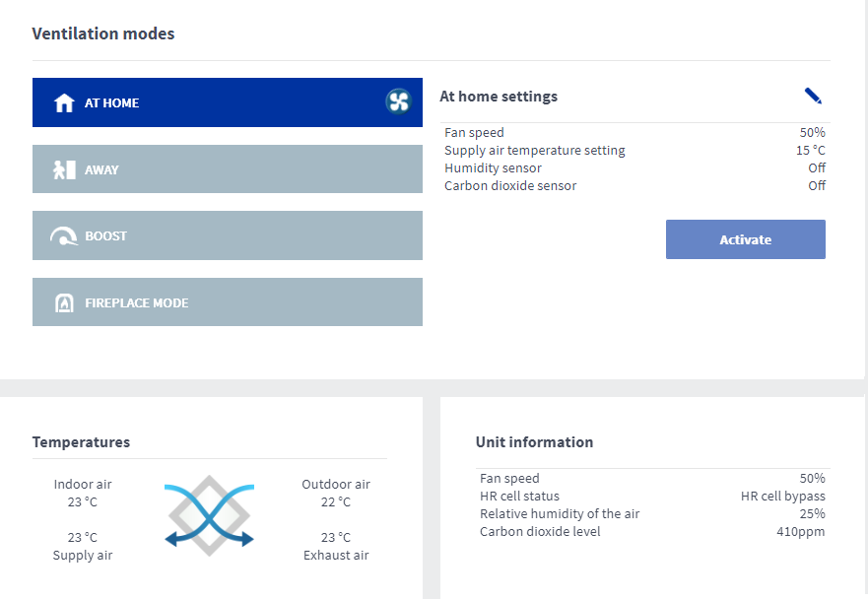Click the fireplace icon in Fireplace mode
This screenshot has height=599, width=868.
tap(64, 303)
